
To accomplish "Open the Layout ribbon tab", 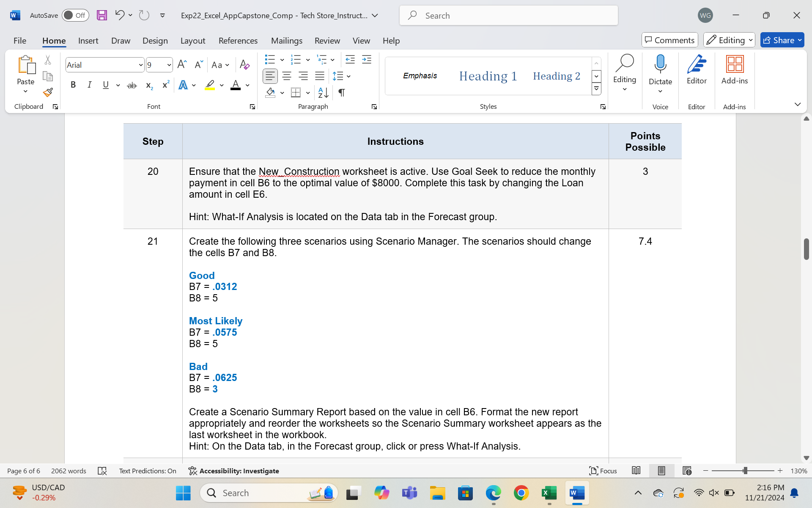I will [192, 41].
